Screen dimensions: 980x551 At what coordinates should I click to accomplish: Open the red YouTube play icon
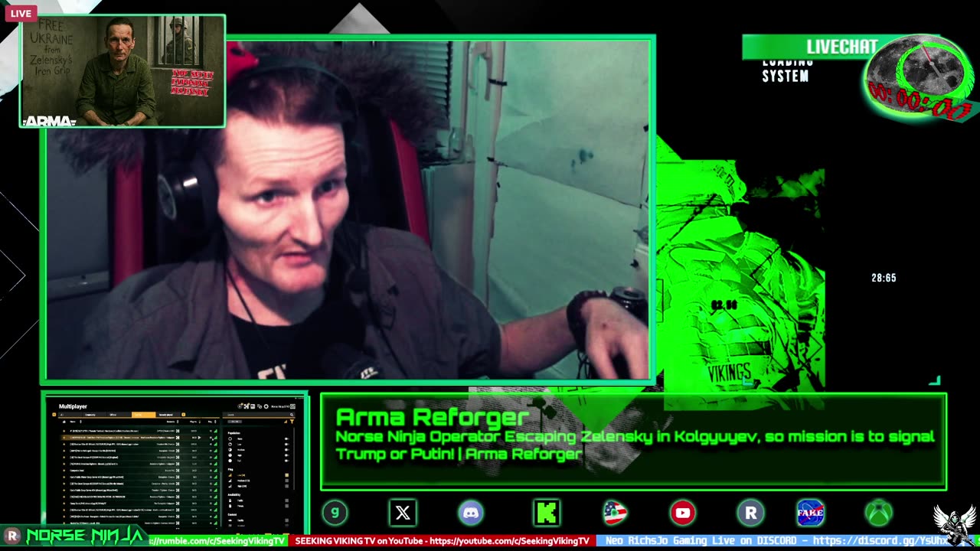pos(682,513)
